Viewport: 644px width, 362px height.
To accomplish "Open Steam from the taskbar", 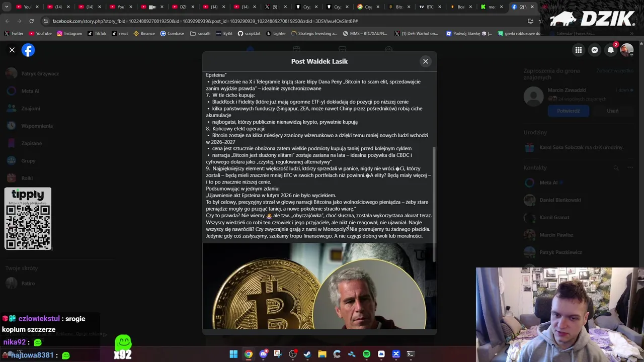I will pyautogui.click(x=307, y=354).
